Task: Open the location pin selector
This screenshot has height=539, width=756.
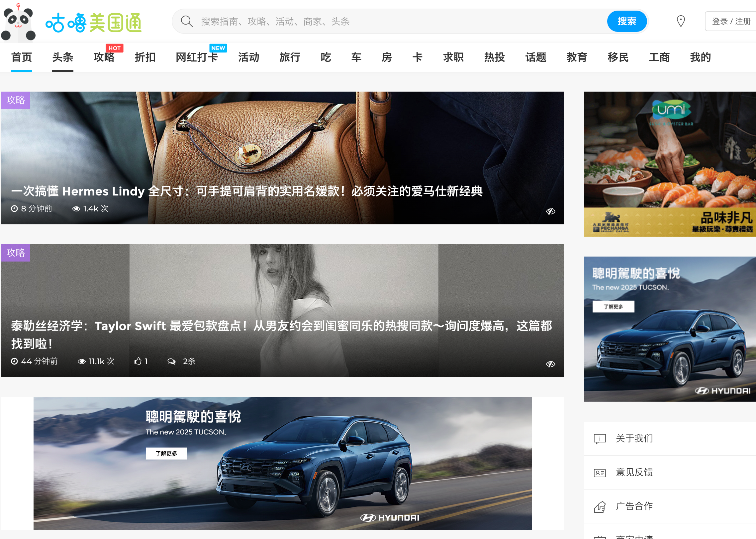Action: point(681,22)
